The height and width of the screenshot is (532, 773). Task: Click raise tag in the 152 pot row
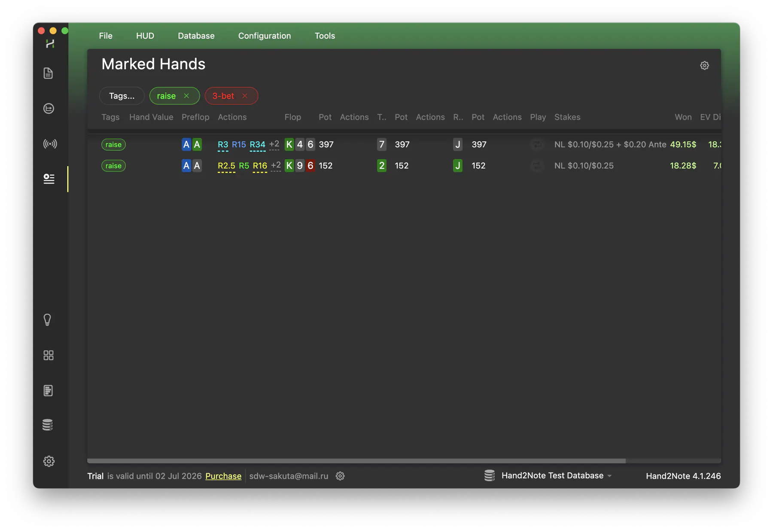tap(113, 166)
